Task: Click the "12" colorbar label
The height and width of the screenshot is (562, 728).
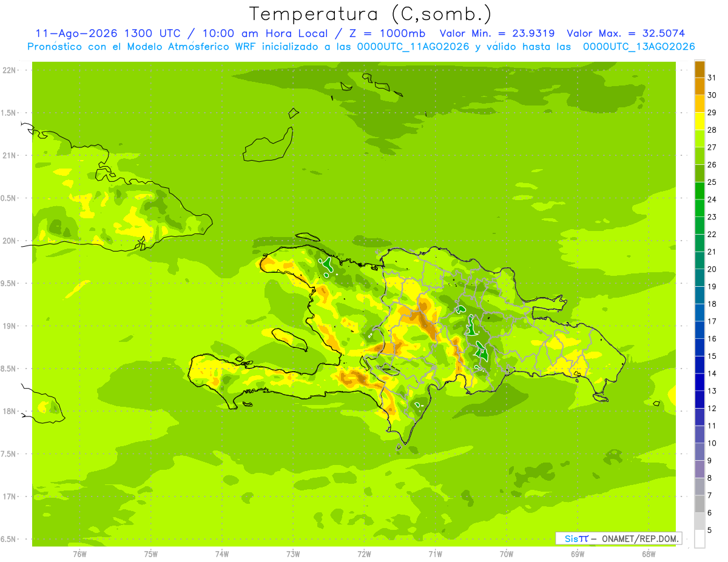Action: 712,408
